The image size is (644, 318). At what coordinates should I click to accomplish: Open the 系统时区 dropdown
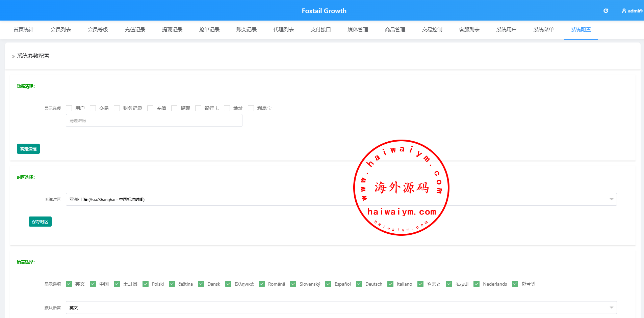click(x=341, y=199)
